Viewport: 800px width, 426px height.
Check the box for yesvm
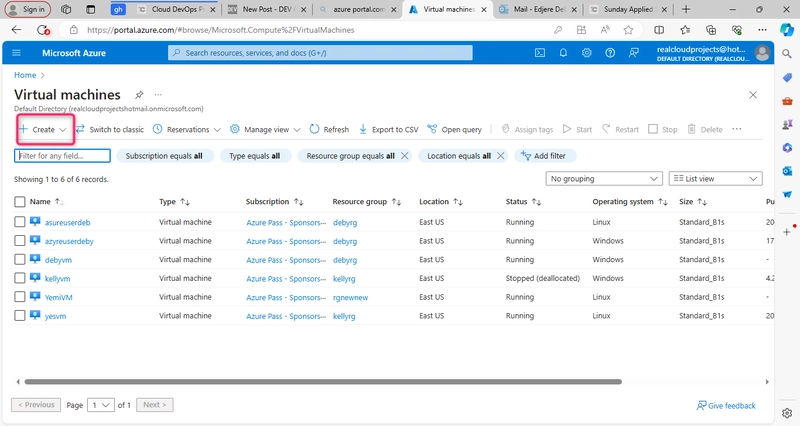click(19, 316)
